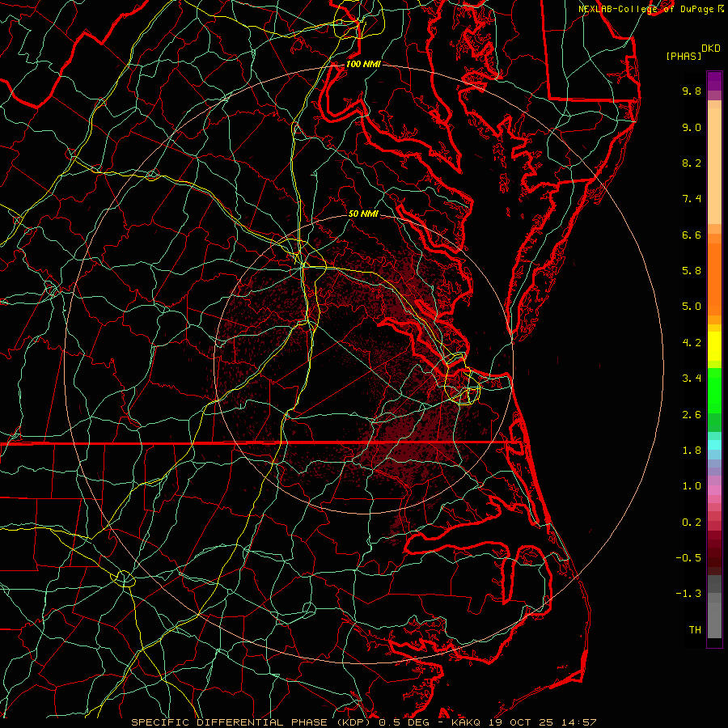728x728 pixels.
Task: Click the 9.0 scale value
Action: (692, 127)
